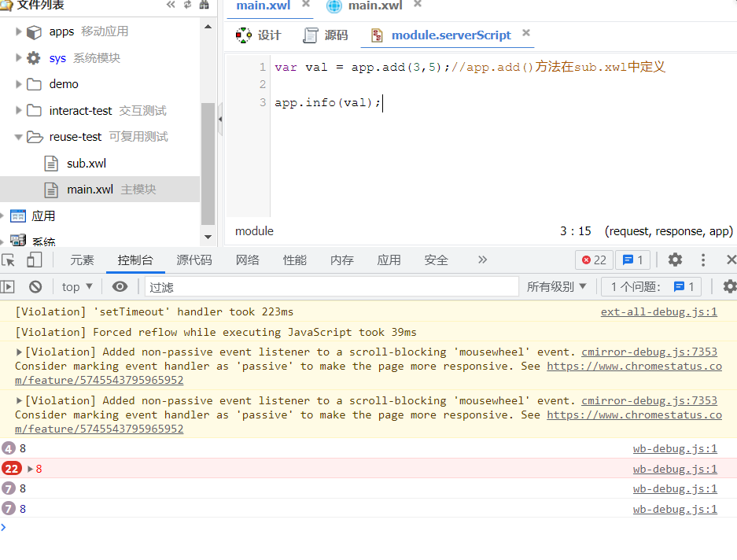Open the 元素 DevTools tab
This screenshot has height=560, width=737.
(x=83, y=260)
